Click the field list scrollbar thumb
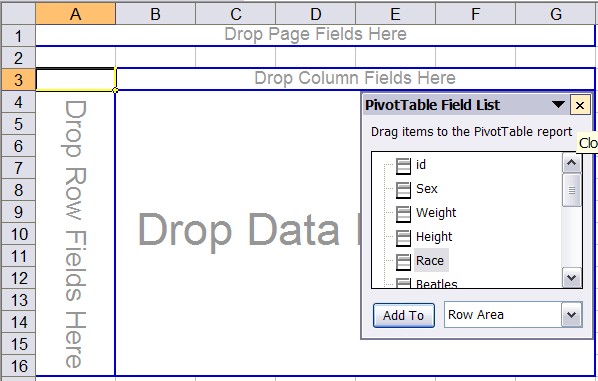The width and height of the screenshot is (598, 381). click(571, 190)
